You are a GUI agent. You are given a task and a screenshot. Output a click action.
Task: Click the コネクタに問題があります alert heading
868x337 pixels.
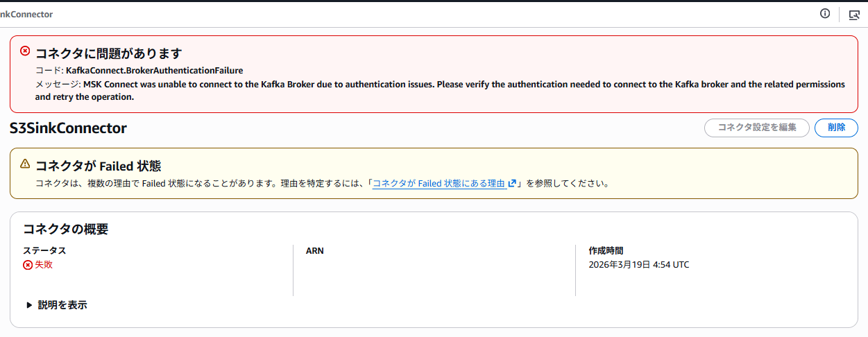(108, 53)
